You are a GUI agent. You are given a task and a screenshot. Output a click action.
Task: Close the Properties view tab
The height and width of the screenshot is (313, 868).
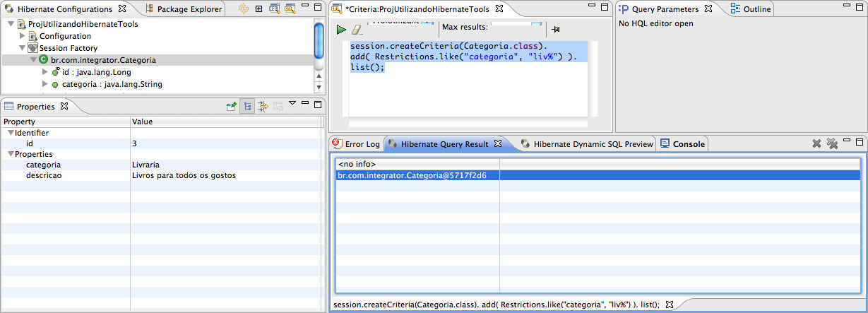pyautogui.click(x=64, y=107)
